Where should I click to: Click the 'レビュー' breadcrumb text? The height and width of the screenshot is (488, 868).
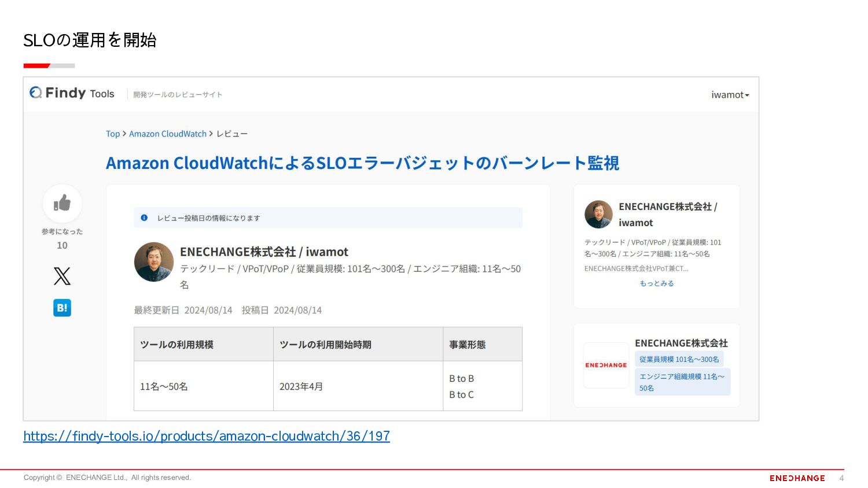232,134
